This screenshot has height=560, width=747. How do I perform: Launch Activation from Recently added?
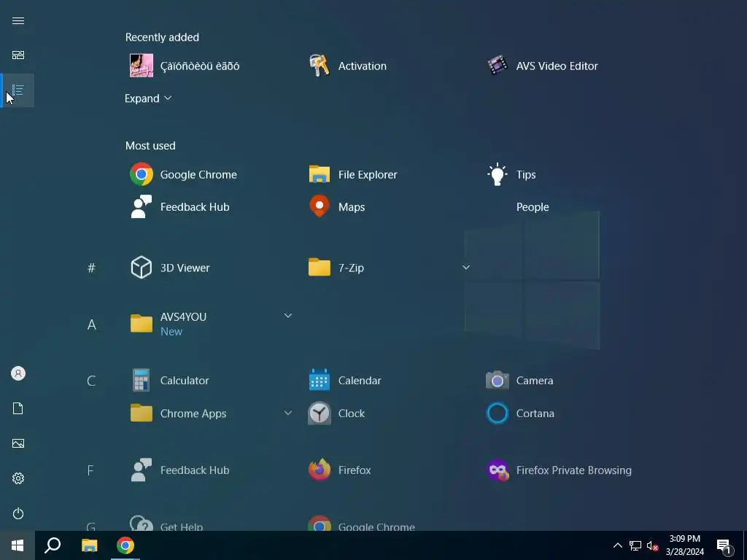(x=348, y=66)
